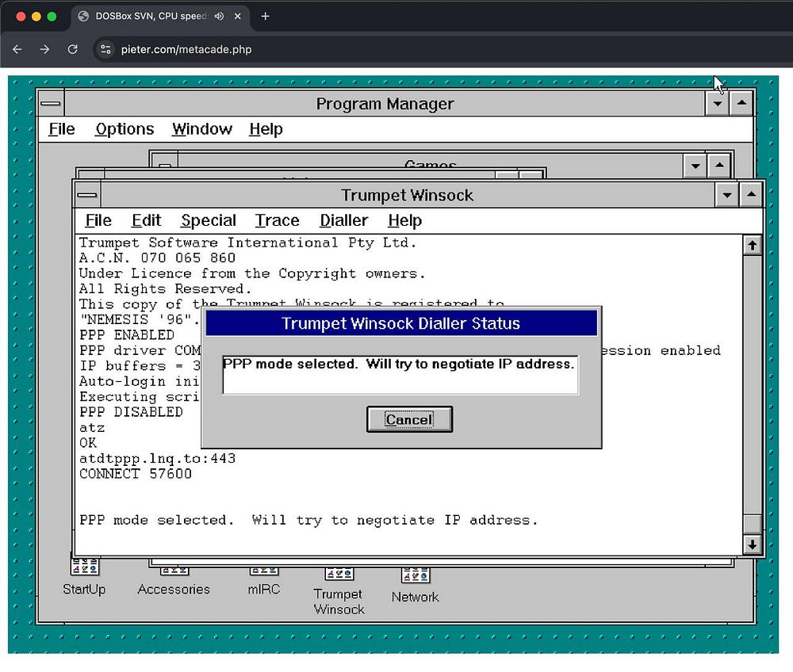The height and width of the screenshot is (672, 793).
Task: Open Edit menu in Trumpet Winsock
Action: click(x=146, y=221)
